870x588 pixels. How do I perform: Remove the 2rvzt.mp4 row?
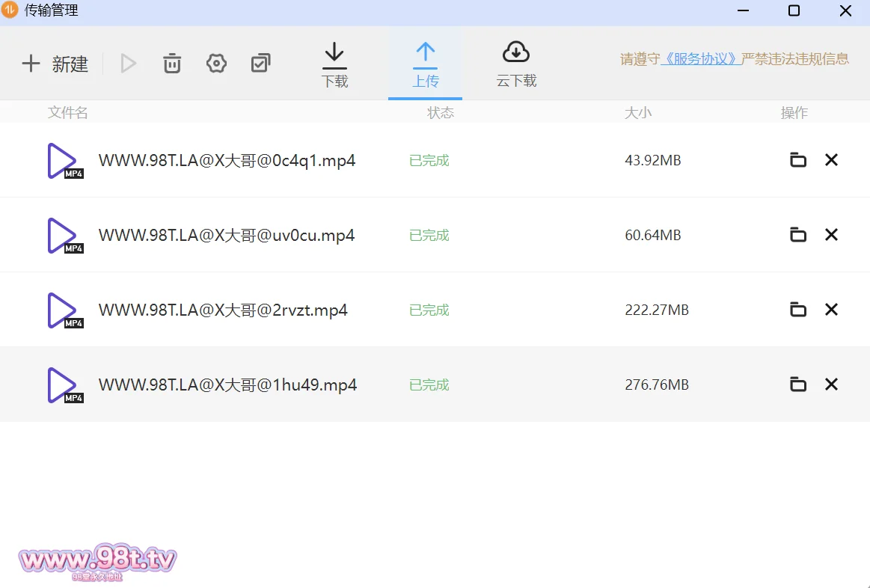[831, 310]
